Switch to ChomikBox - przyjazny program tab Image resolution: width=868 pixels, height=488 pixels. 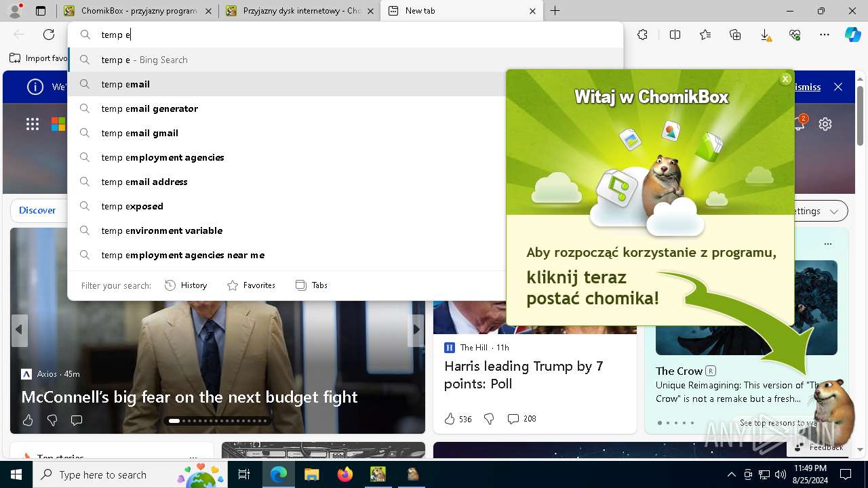[x=138, y=11]
